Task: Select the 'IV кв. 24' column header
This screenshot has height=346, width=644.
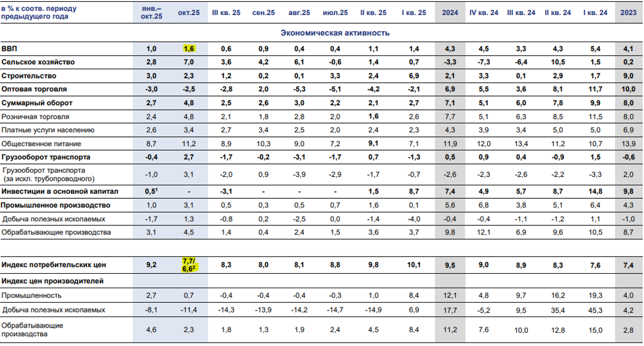Action: point(484,13)
